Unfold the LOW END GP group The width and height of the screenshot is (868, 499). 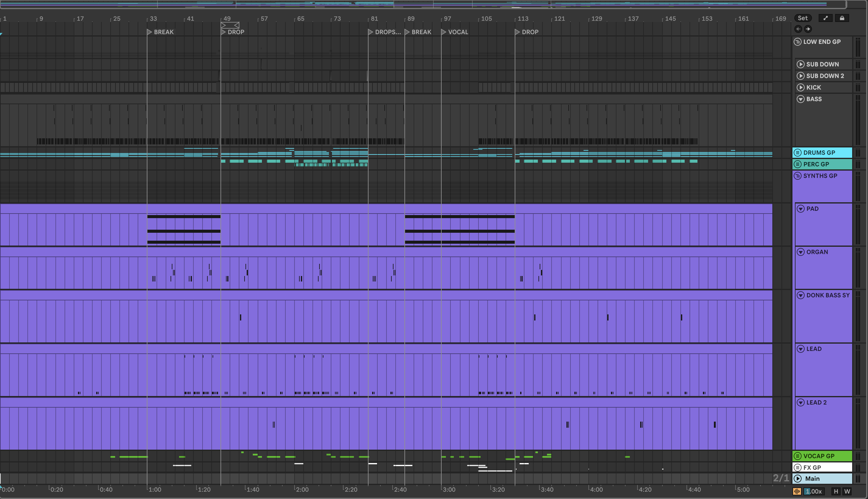point(797,42)
